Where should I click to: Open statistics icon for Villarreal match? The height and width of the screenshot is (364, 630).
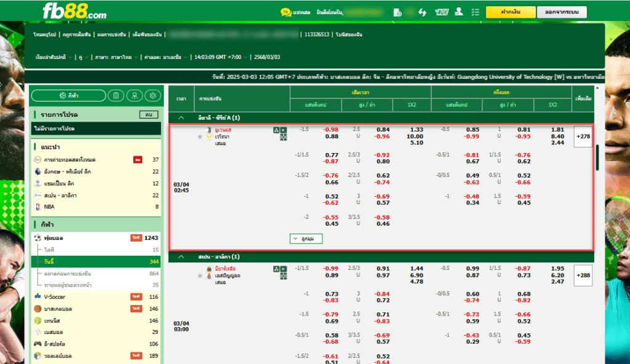pos(276,269)
